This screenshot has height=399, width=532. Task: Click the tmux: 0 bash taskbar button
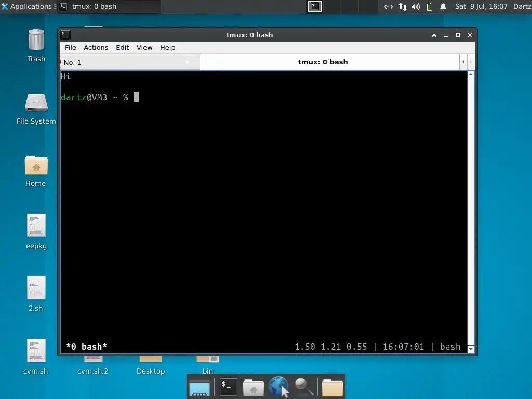(109, 6)
